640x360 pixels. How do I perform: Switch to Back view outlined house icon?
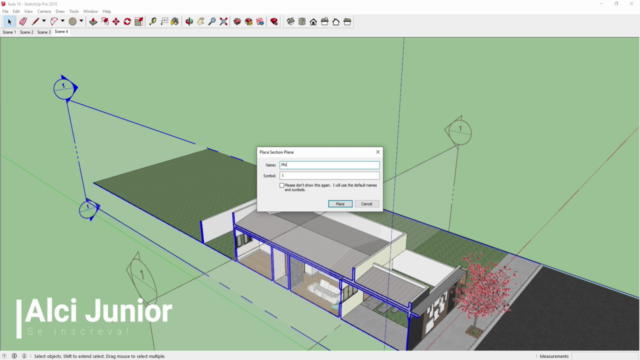point(336,22)
